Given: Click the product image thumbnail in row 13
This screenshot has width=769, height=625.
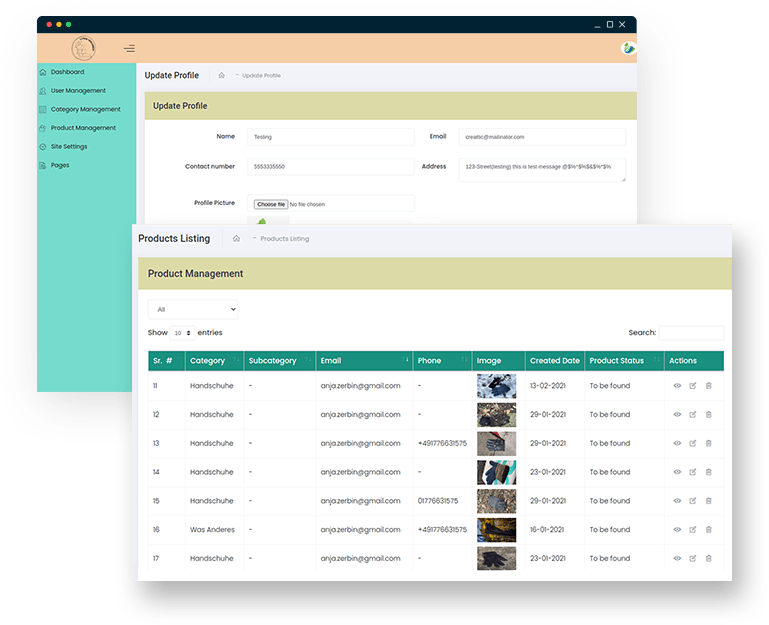Looking at the screenshot, I should pyautogui.click(x=496, y=443).
